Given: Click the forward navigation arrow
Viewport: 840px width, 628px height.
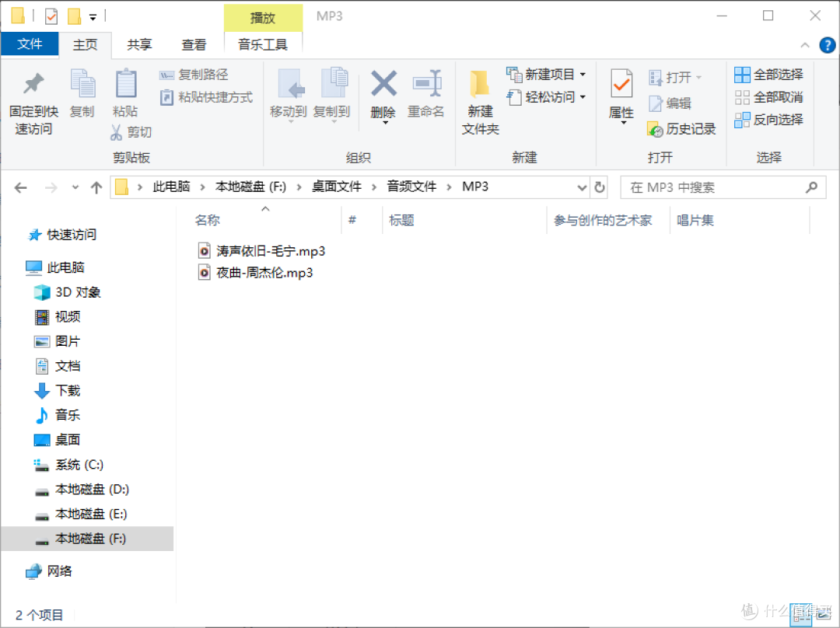Looking at the screenshot, I should (x=51, y=188).
